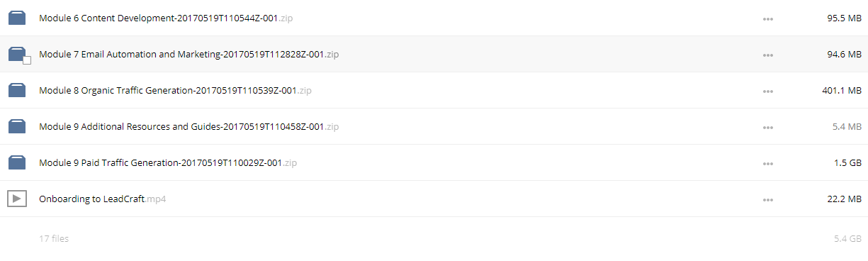Click the Module 6 Content Development zip icon

coord(17,18)
